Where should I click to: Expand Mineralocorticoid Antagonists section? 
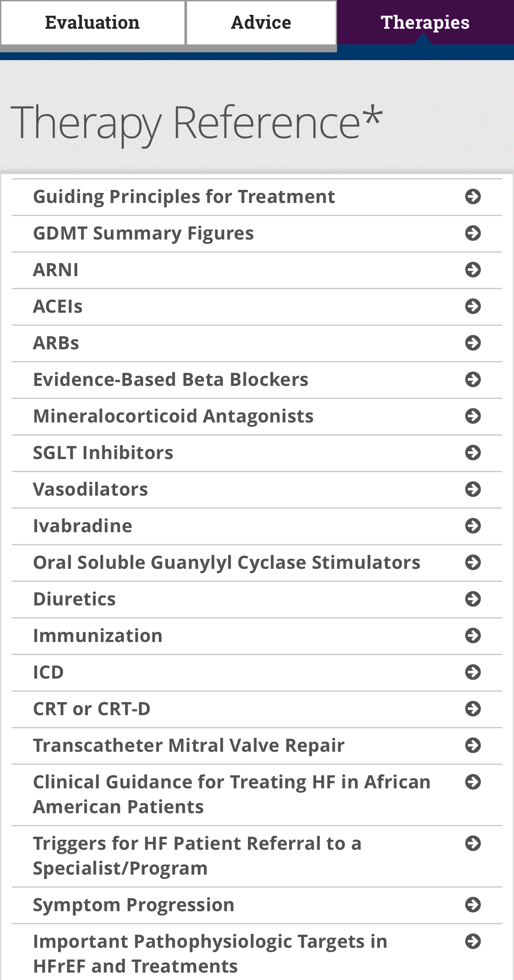[x=173, y=416]
